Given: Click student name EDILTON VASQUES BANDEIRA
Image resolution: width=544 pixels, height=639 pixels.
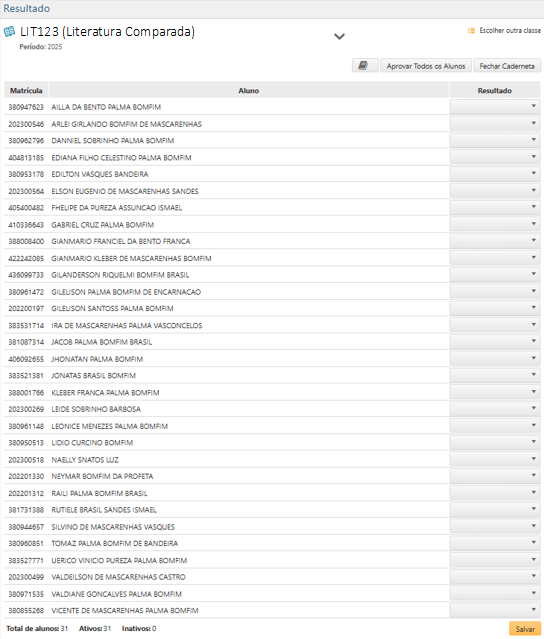Looking at the screenshot, I should click(100, 174).
